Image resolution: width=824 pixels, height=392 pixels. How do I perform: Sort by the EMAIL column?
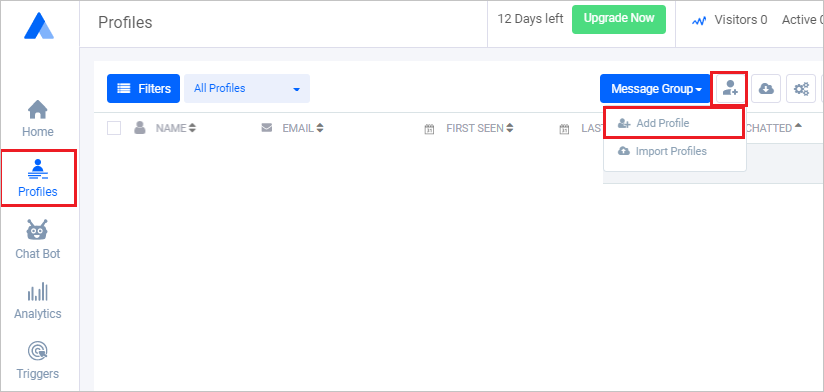pyautogui.click(x=303, y=128)
